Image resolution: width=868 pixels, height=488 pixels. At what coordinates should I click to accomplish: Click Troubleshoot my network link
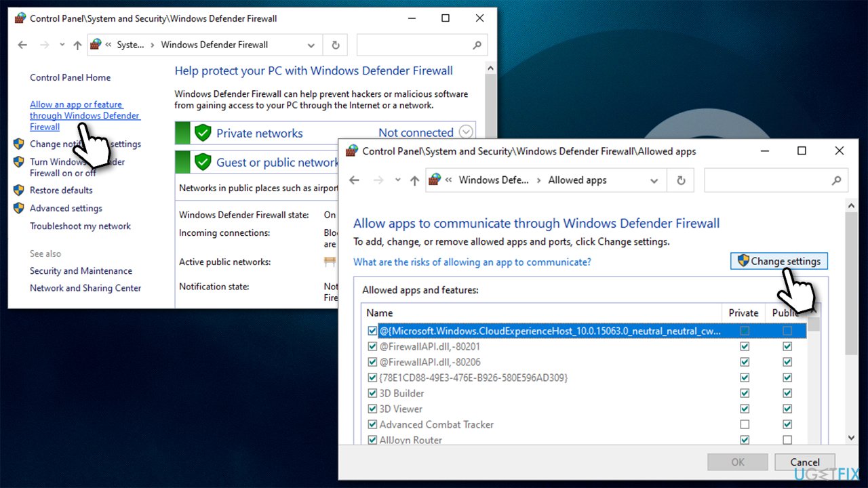point(80,226)
